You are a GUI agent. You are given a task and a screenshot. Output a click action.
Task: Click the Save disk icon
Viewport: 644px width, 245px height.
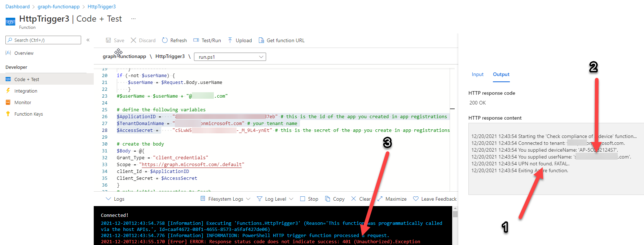pyautogui.click(x=108, y=40)
